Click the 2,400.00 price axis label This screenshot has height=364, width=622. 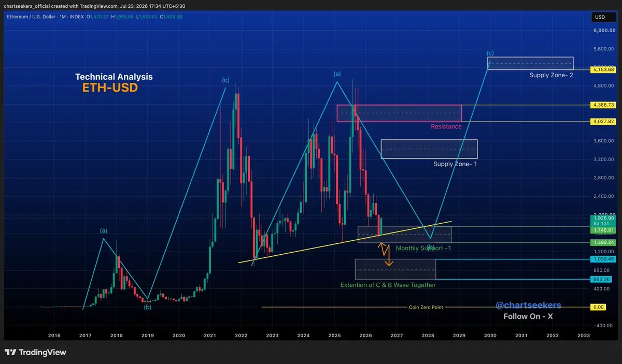click(x=604, y=196)
